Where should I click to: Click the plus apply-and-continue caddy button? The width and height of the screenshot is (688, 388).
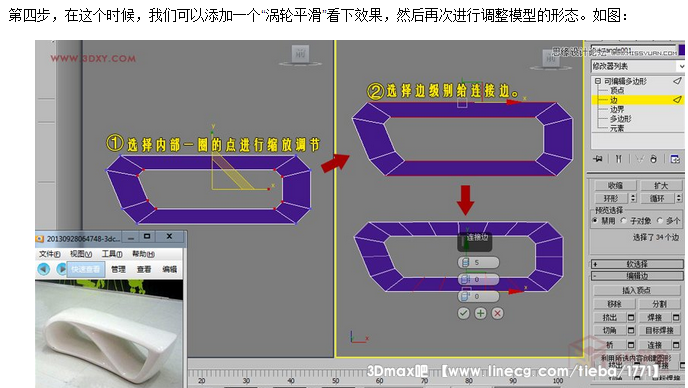pos(480,313)
